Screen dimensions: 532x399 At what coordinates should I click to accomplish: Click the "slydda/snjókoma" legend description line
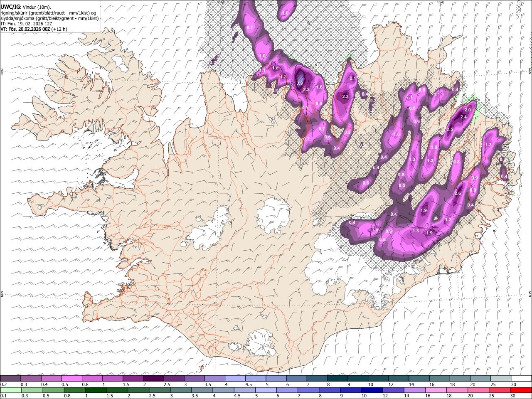tap(49, 18)
